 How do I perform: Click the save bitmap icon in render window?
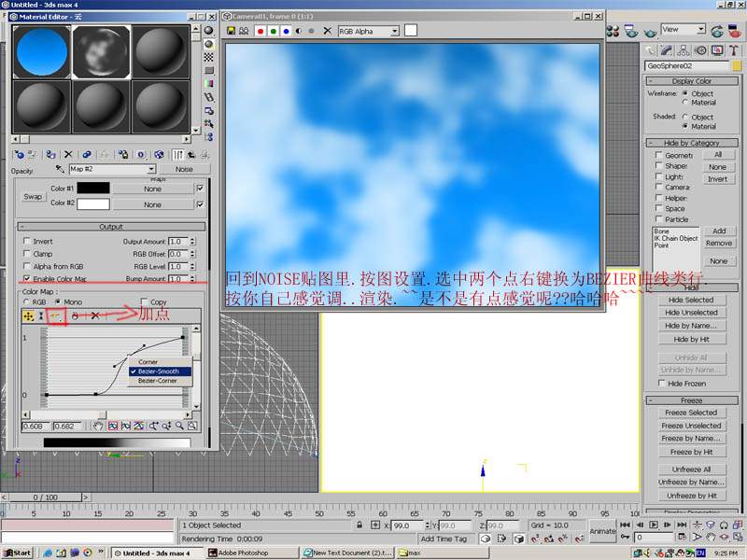(231, 31)
